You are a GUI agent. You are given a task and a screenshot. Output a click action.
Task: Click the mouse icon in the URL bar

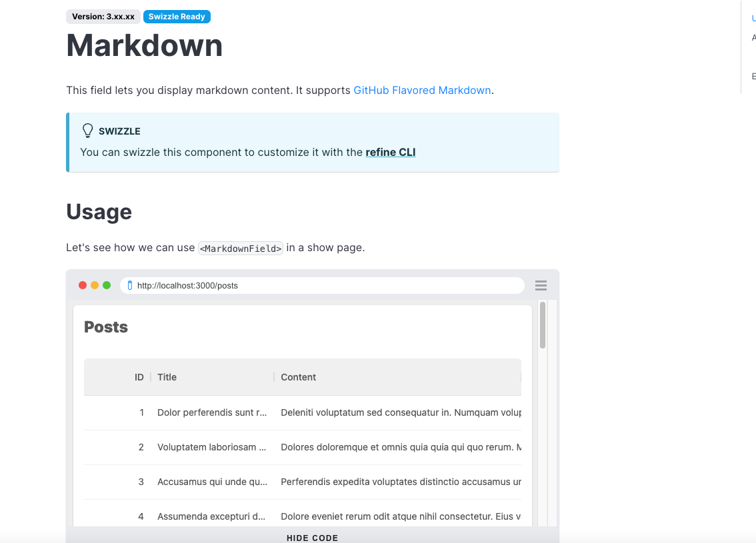pos(130,286)
